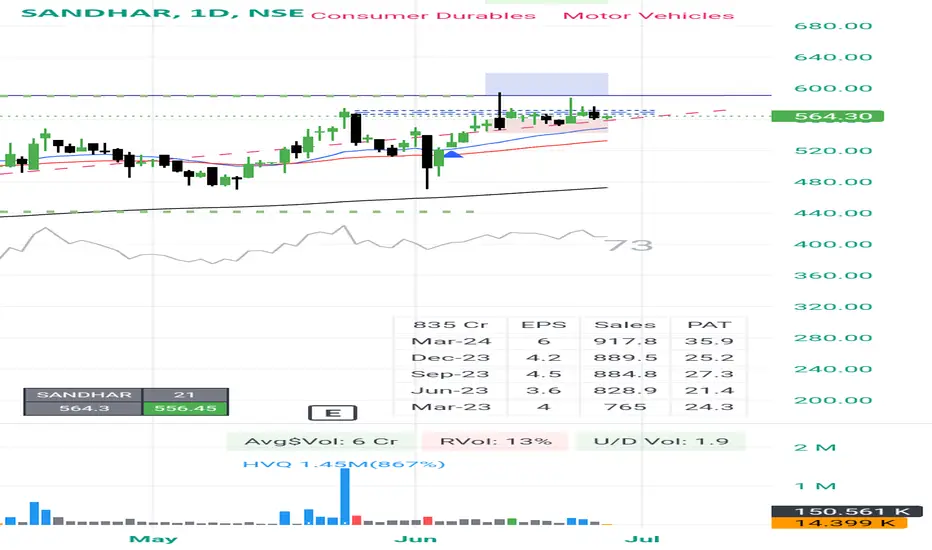The image size is (932, 550).
Task: Click the Motor Vehicles industry label
Action: point(648,15)
